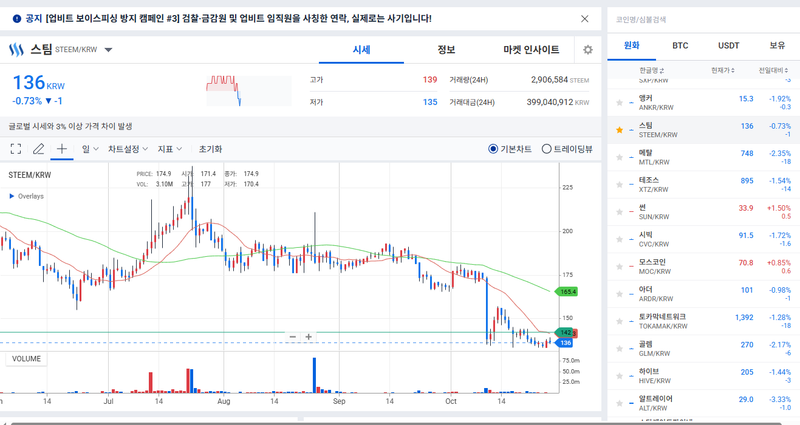Expand the 차트설정 dropdown

pyautogui.click(x=128, y=149)
